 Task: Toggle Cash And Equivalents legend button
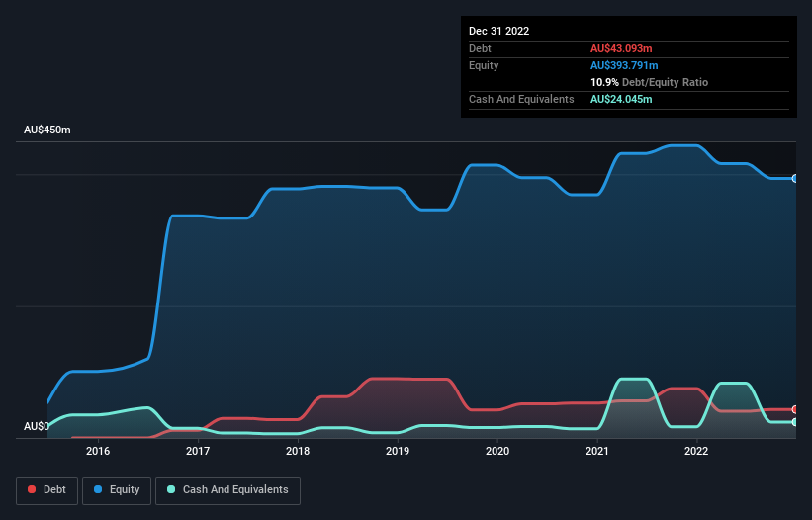(227, 490)
